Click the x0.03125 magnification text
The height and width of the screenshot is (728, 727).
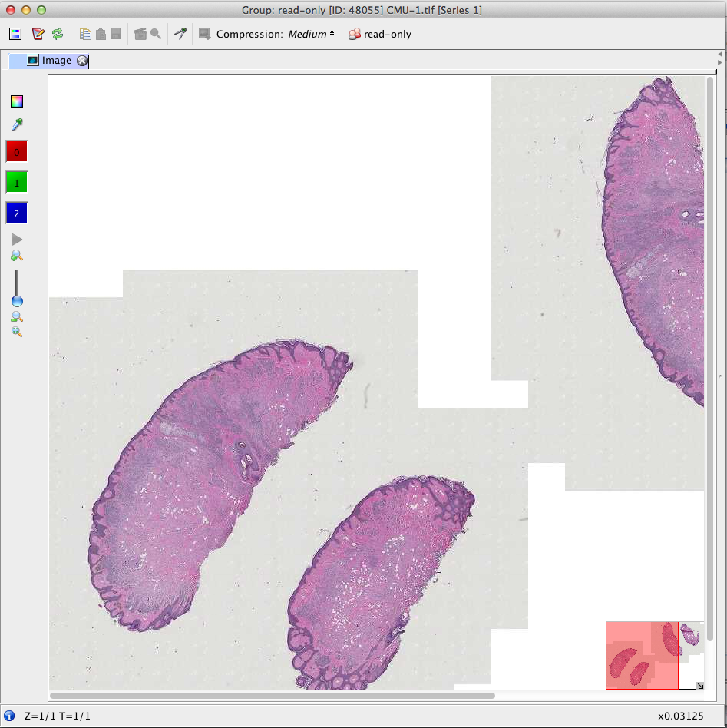[x=680, y=716]
